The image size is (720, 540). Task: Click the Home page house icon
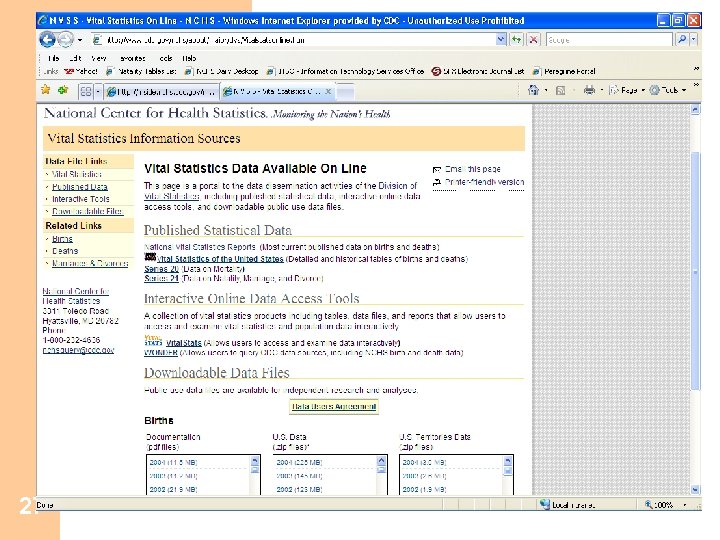point(533,90)
